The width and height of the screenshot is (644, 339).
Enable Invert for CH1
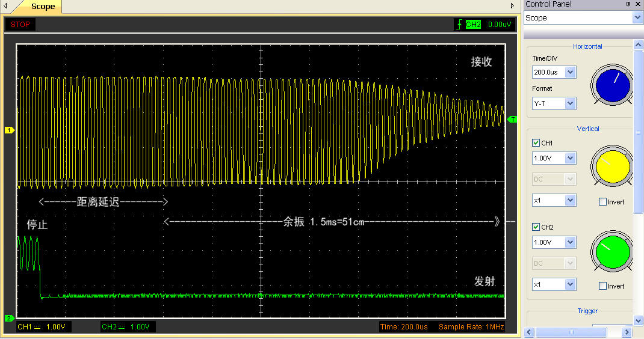click(x=603, y=202)
